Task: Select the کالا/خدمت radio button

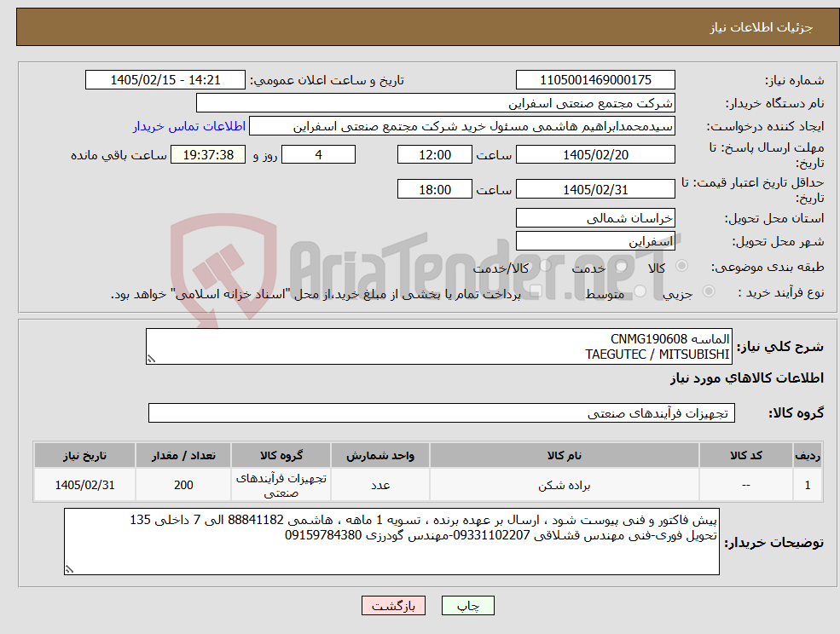Action: [x=545, y=266]
